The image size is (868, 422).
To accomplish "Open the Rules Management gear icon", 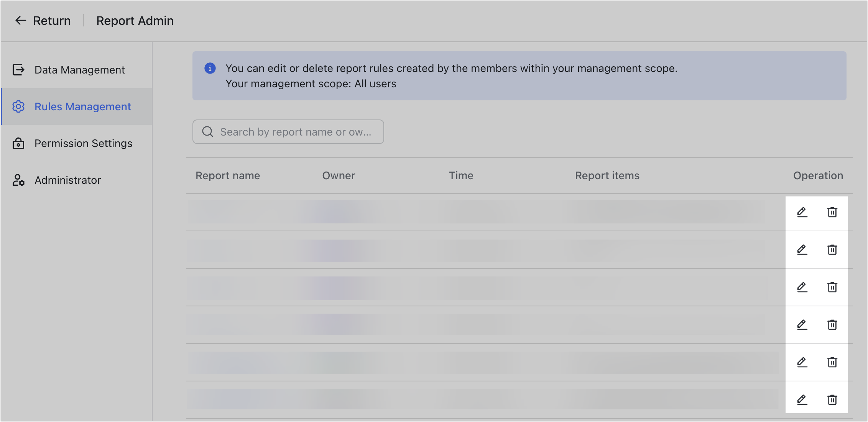I will [18, 107].
